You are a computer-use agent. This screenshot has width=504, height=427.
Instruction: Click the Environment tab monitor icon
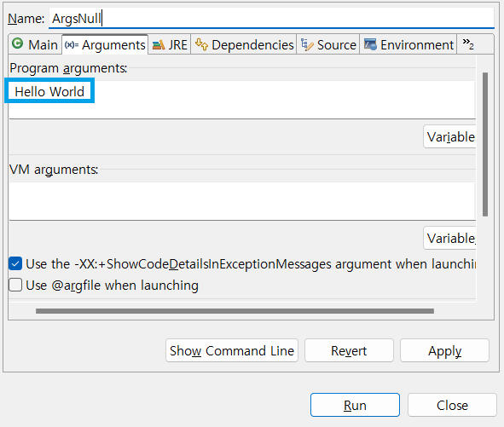tap(370, 44)
